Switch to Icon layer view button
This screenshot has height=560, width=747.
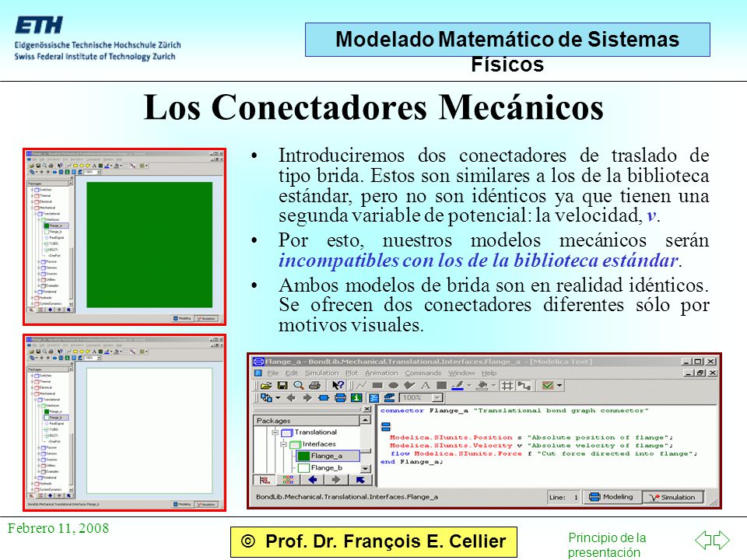tap(324, 397)
